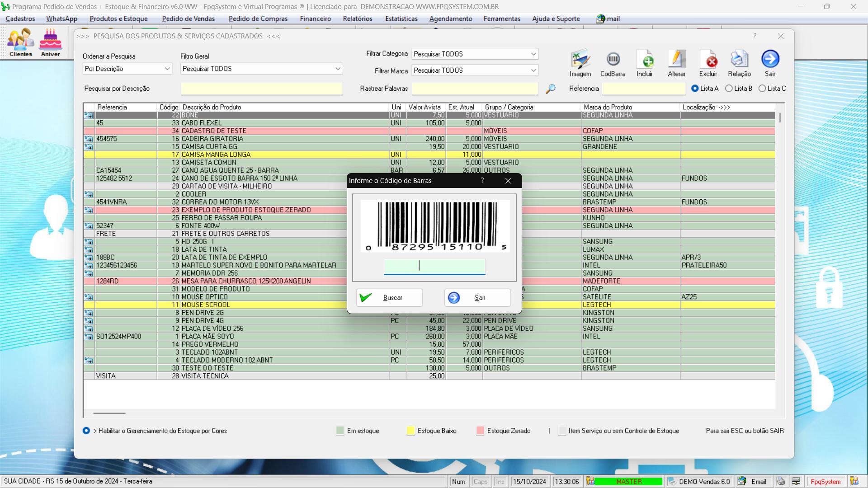Click the help question mark in search window

click(755, 36)
